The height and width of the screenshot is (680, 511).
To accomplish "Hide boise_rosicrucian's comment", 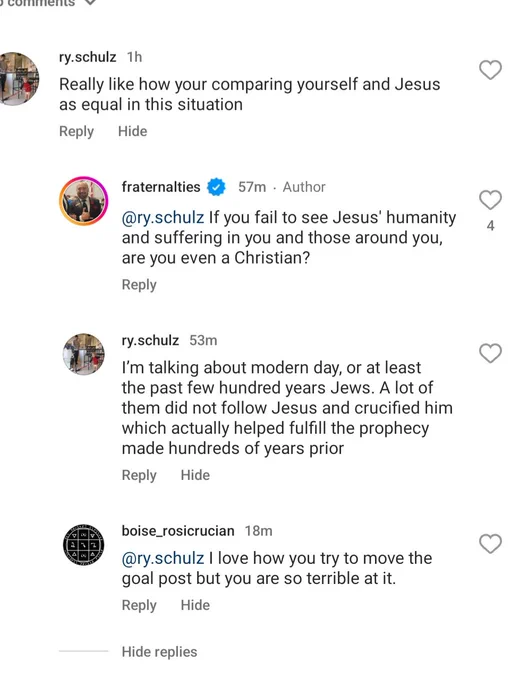I will [x=195, y=605].
